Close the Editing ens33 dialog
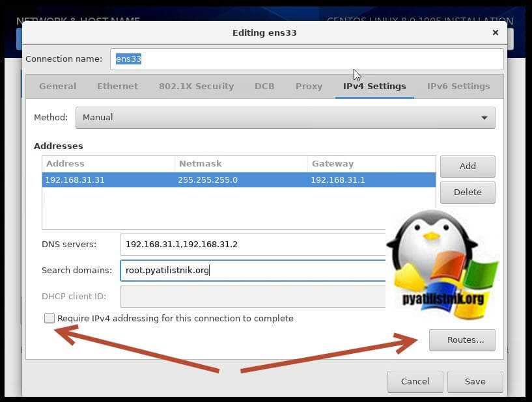The width and height of the screenshot is (532, 402). [x=496, y=33]
